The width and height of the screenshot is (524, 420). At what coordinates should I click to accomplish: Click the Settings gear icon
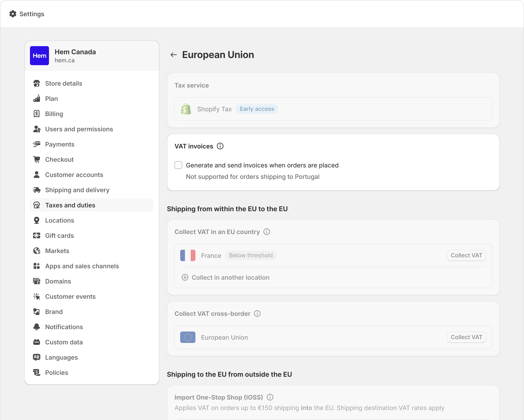click(x=13, y=14)
